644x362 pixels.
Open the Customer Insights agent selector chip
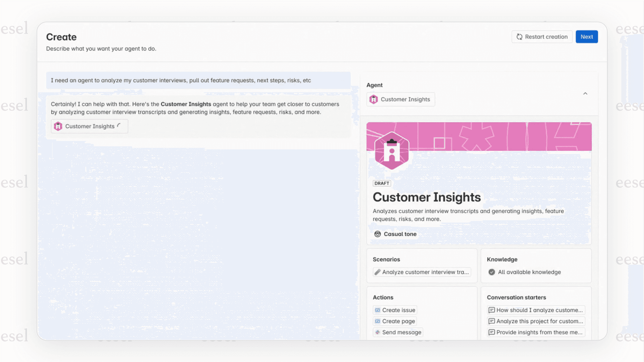coord(401,100)
